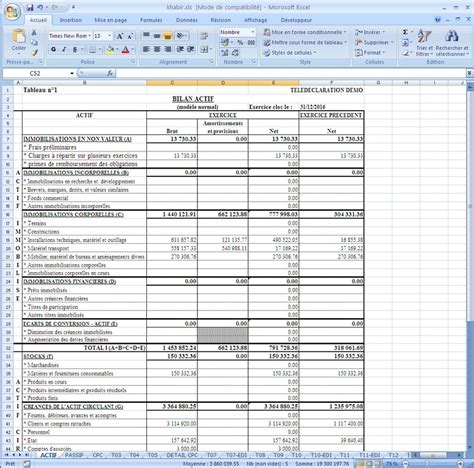Zoom out with the minus button
Image resolution: width=474 pixels, height=468 pixels.
click(x=405, y=464)
